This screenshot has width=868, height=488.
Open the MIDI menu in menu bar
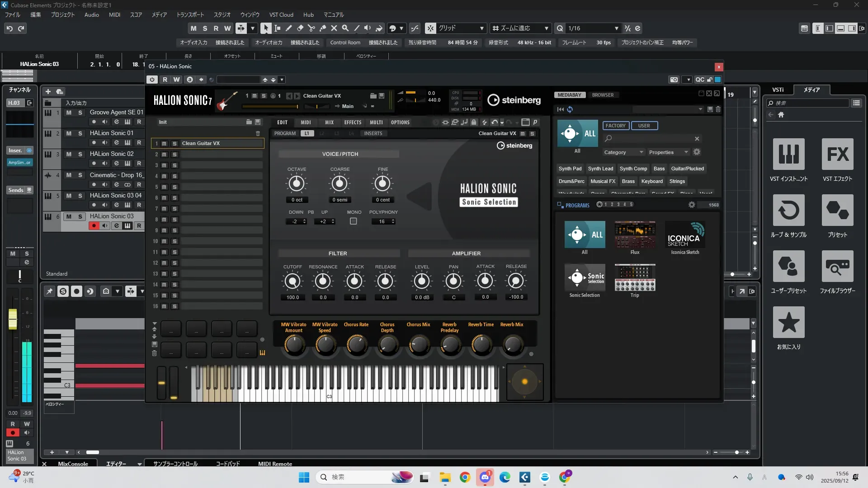(114, 15)
